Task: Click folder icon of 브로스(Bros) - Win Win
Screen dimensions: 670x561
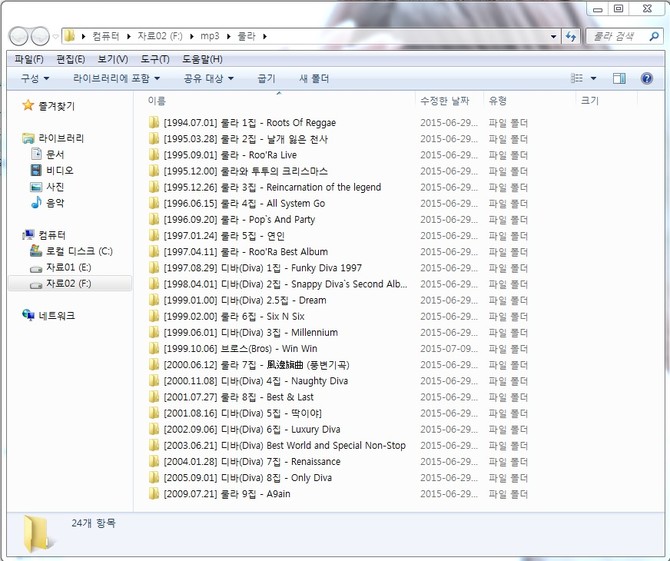Action: [x=154, y=349]
